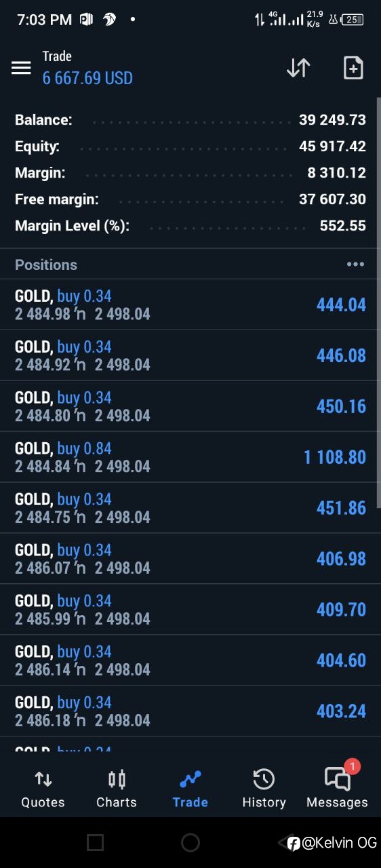Tap GOLD position with profit 406.98
Screen dimensions: 381x868
pyautogui.click(x=190, y=559)
